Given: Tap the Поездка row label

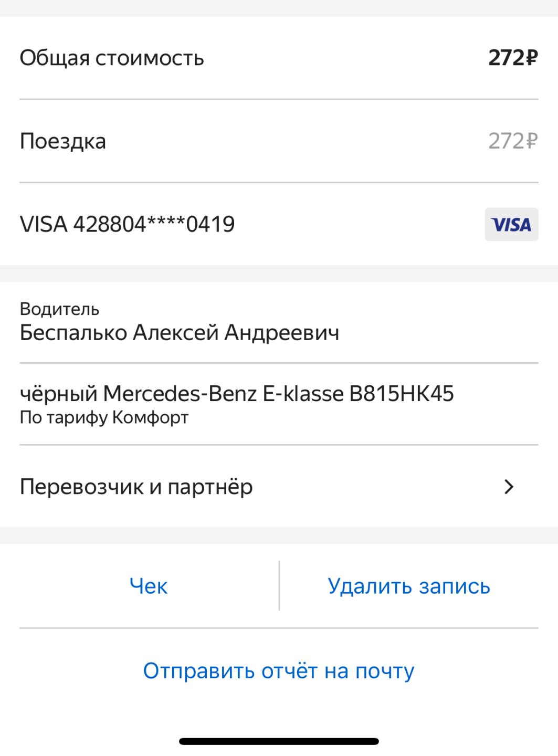Looking at the screenshot, I should [62, 141].
